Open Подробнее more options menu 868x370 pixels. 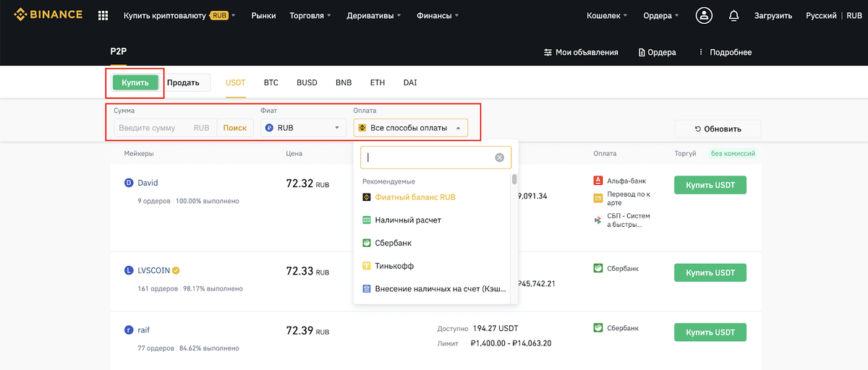click(725, 52)
